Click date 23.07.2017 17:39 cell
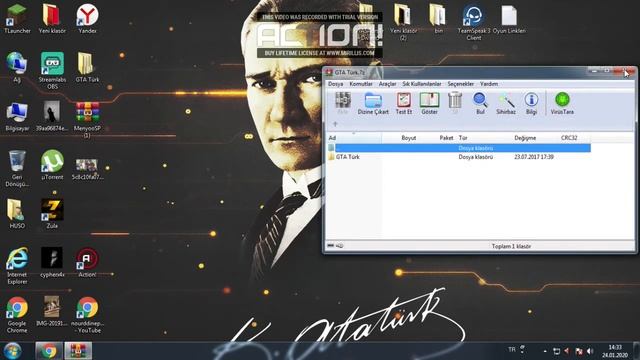The height and width of the screenshot is (360, 640). pos(534,157)
